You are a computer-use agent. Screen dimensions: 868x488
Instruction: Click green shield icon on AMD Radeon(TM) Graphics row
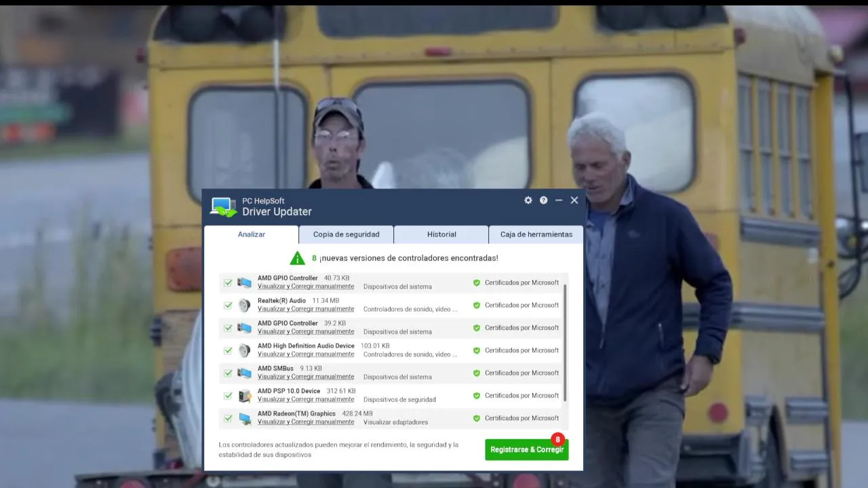click(477, 418)
